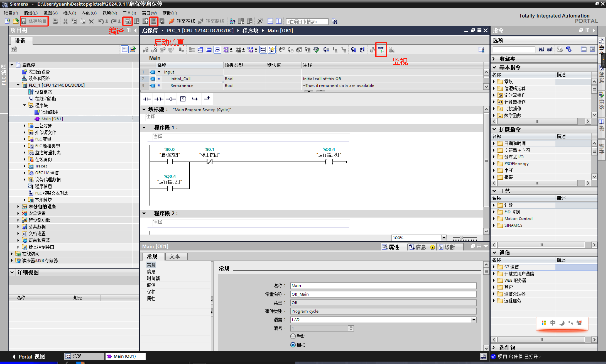Click the Cross-references icon

pyautogui.click(x=260, y=21)
